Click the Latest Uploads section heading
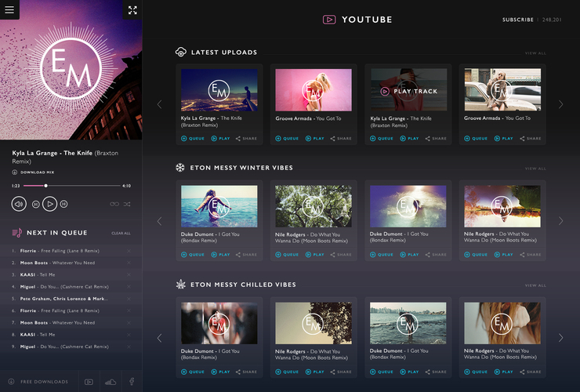The width and height of the screenshot is (580, 392). pos(224,53)
